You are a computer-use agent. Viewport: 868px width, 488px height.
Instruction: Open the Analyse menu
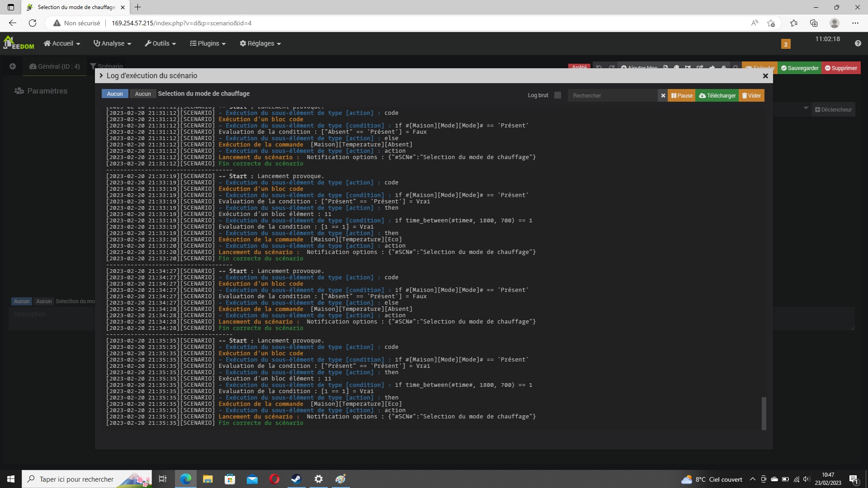tap(112, 43)
